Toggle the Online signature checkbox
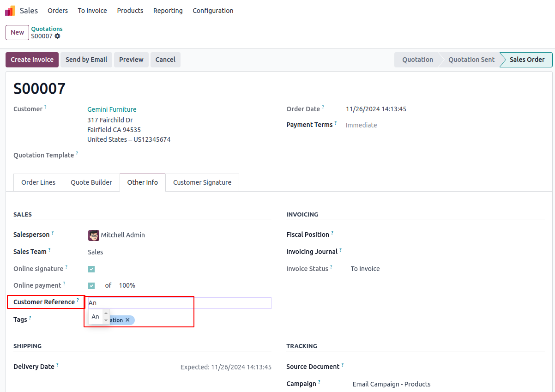555x392 pixels. 91,269
